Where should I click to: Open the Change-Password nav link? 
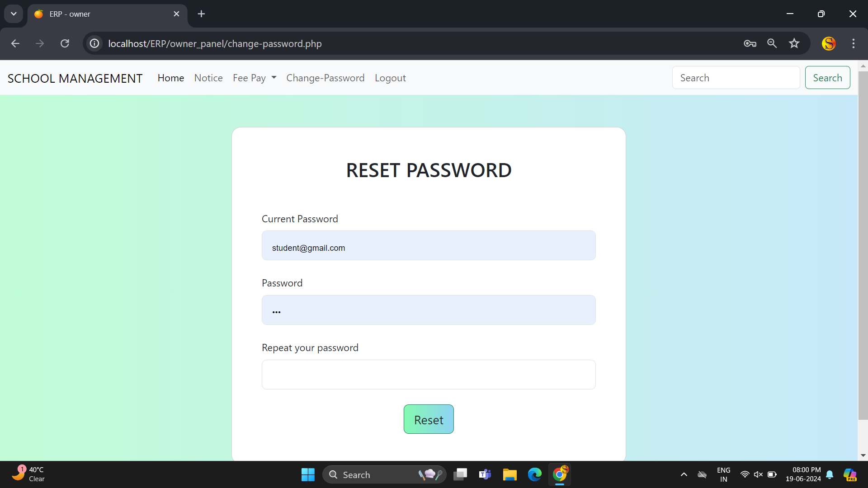325,78
